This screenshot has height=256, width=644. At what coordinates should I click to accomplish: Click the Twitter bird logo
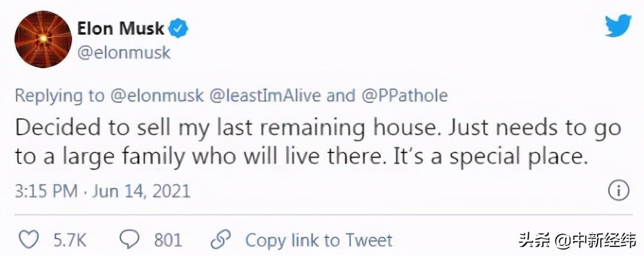tap(618, 25)
